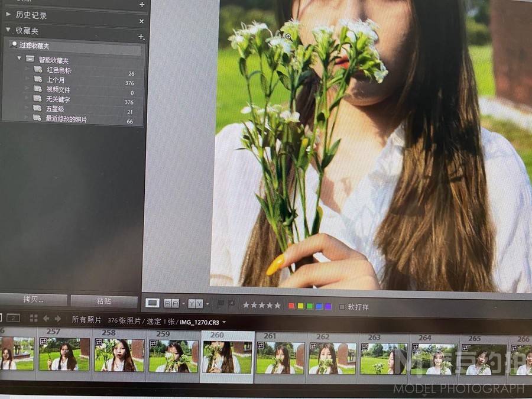
Task: Select filmstrip thumbnail 257
Action: [64, 354]
